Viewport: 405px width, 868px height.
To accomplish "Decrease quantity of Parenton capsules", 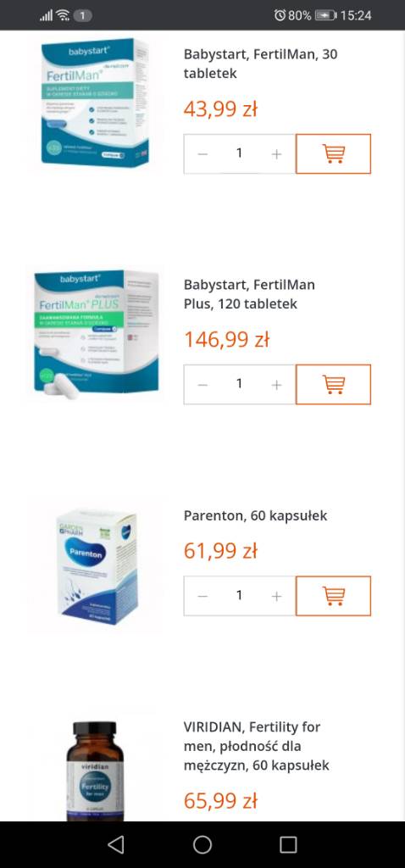I will 202,596.
